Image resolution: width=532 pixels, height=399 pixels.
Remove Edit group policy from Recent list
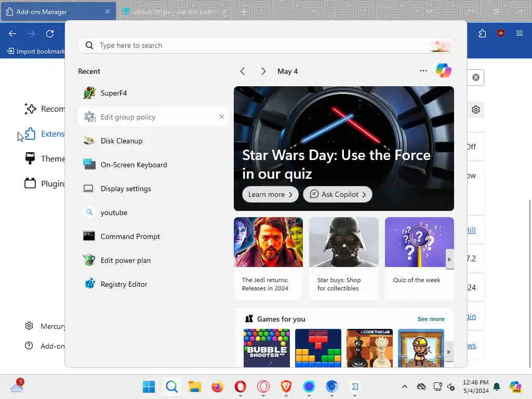click(221, 117)
